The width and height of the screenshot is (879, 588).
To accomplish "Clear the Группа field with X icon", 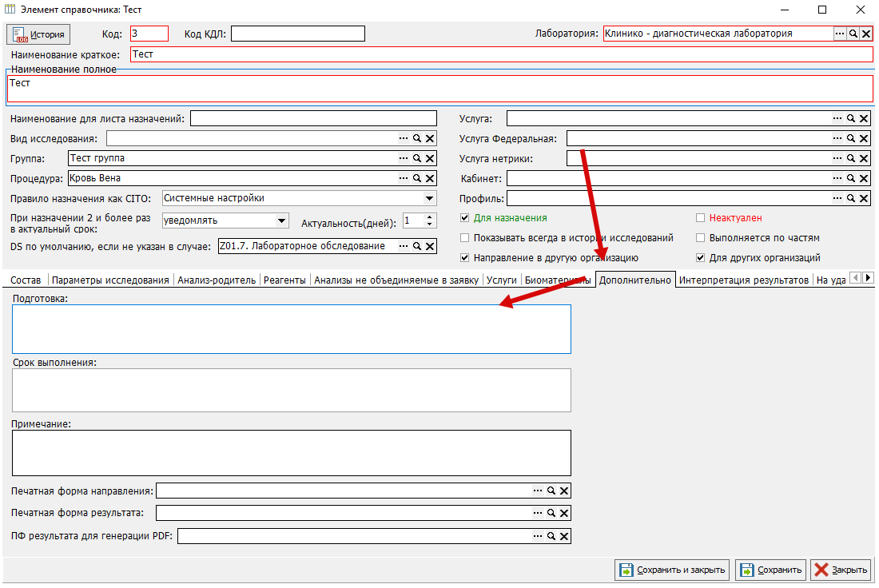I will [x=430, y=159].
